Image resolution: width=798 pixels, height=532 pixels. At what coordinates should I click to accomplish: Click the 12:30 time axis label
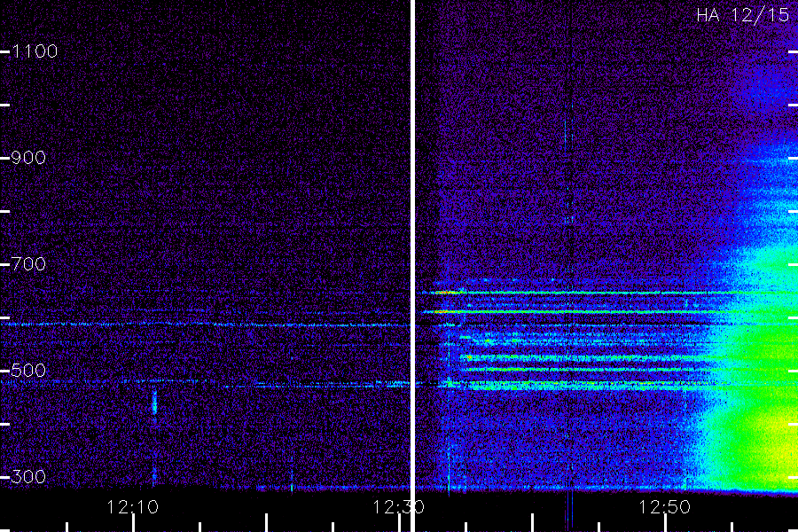coord(398,507)
